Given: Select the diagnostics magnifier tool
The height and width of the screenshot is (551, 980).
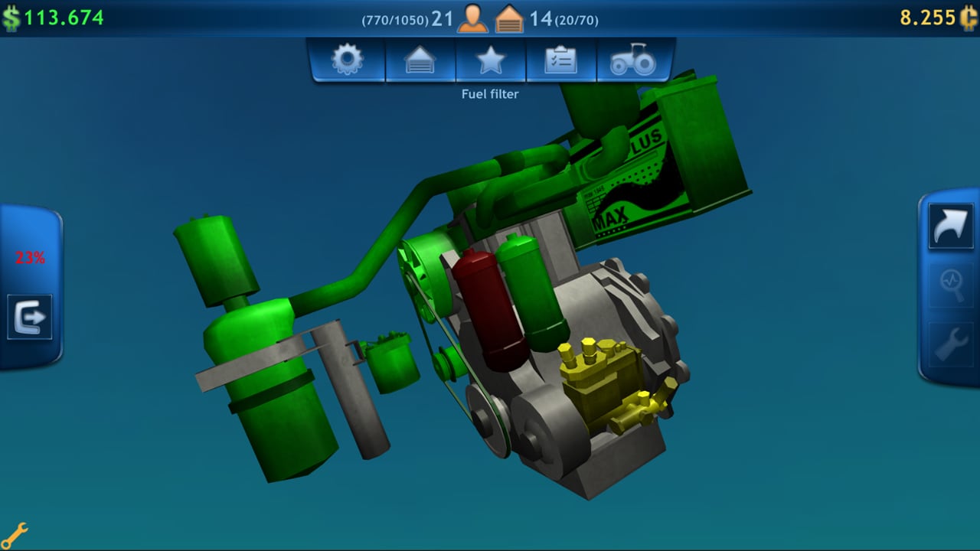Looking at the screenshot, I should [x=949, y=283].
